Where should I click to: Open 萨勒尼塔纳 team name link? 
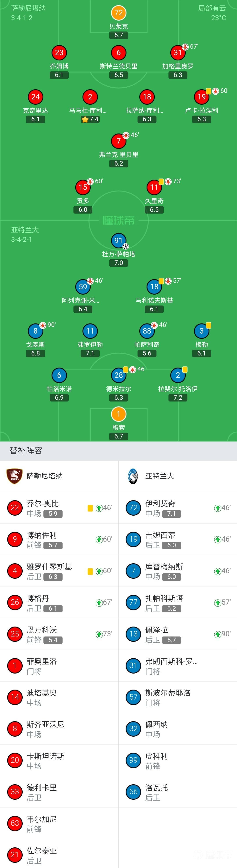(x=45, y=476)
